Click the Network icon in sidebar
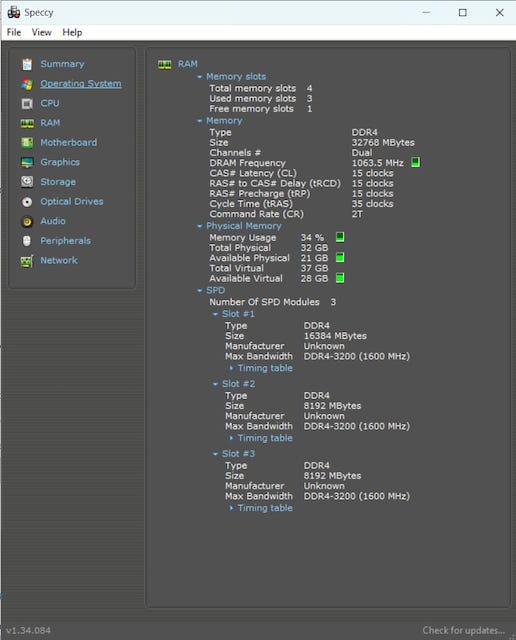 (27, 261)
